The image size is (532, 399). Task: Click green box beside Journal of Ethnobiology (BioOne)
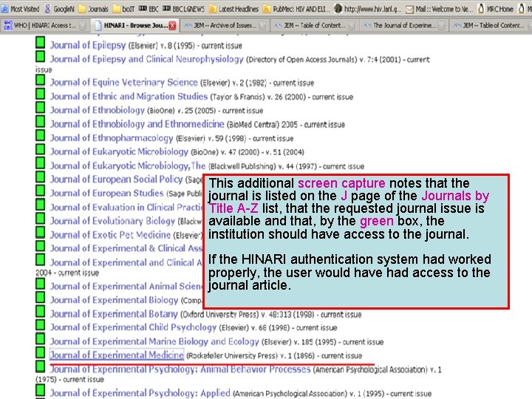point(41,107)
